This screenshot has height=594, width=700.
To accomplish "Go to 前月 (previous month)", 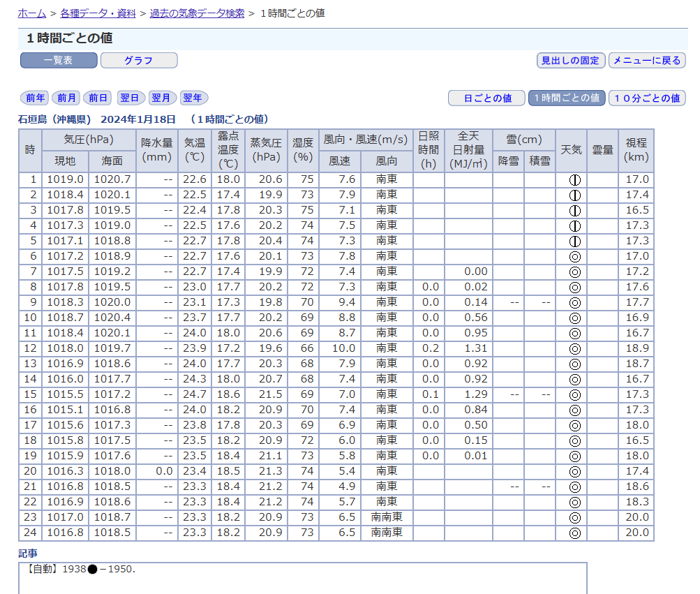I will tap(67, 98).
